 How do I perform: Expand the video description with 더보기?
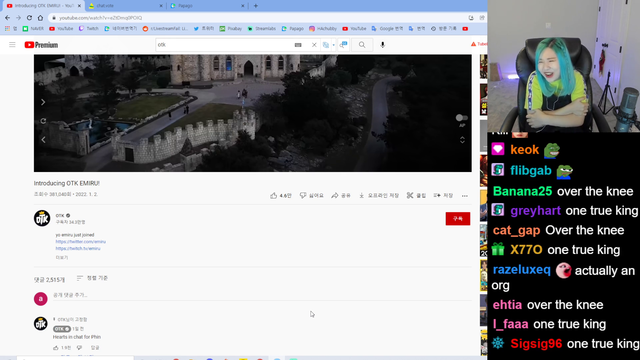(x=62, y=258)
